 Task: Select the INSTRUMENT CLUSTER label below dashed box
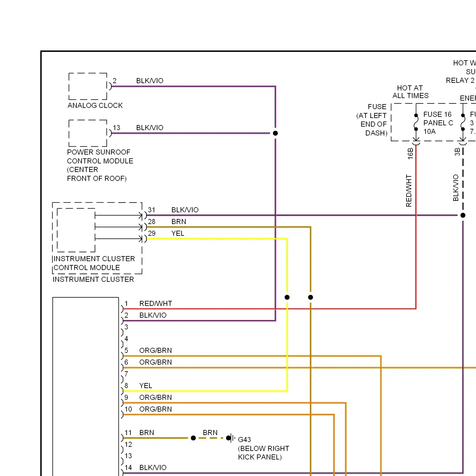click(93, 279)
